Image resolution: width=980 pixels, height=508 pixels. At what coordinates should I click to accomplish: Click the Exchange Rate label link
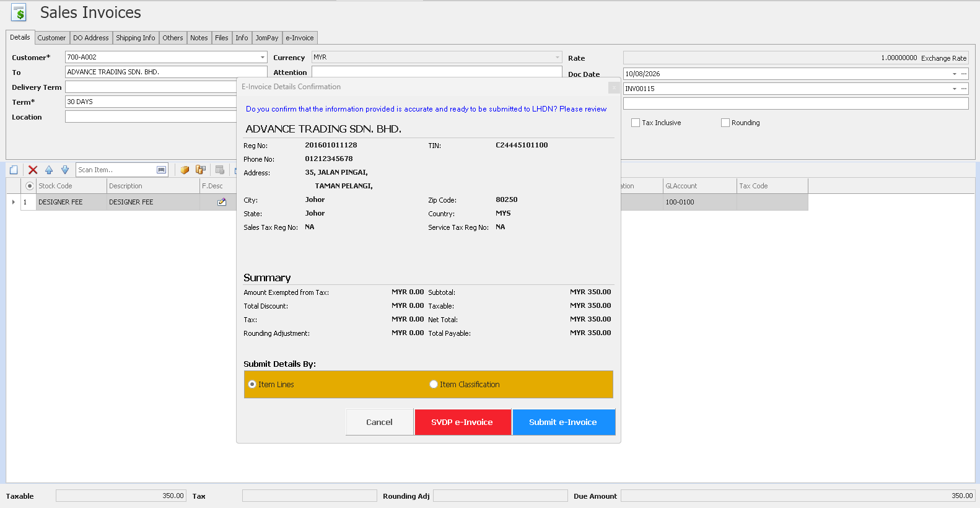pyautogui.click(x=943, y=58)
